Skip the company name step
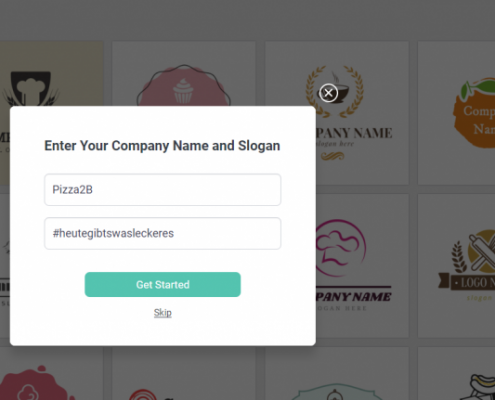 click(163, 313)
